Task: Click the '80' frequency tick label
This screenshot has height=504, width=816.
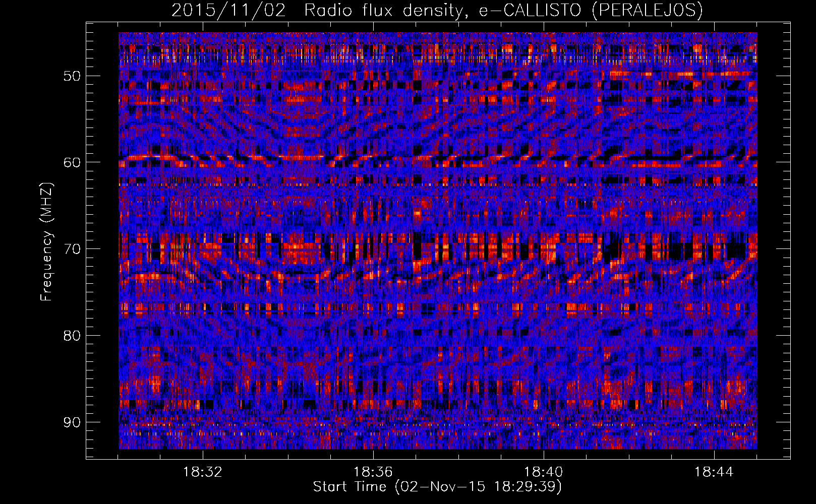Action: [72, 336]
